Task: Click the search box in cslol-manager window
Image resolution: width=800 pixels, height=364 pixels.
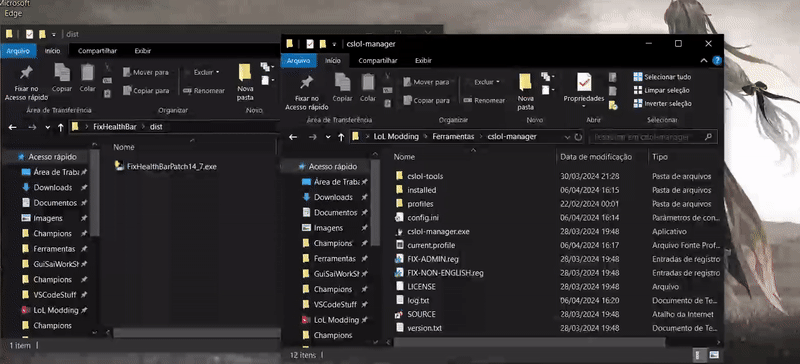Action: [x=653, y=137]
